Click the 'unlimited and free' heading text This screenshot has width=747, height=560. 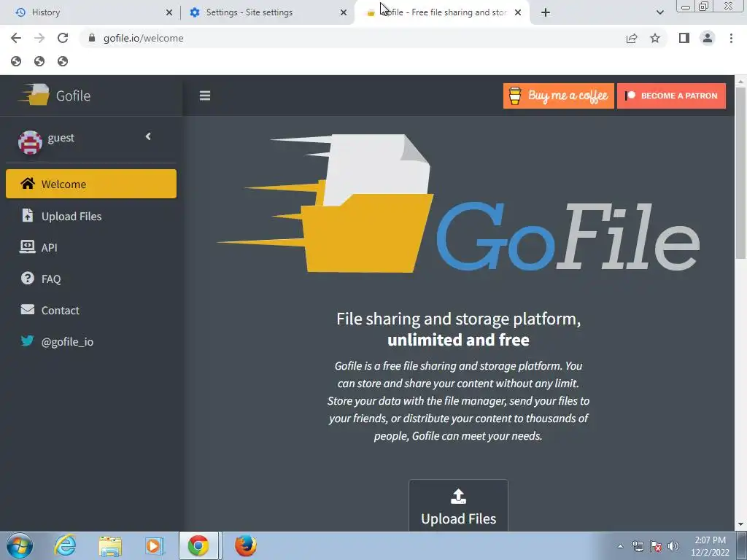pyautogui.click(x=458, y=340)
